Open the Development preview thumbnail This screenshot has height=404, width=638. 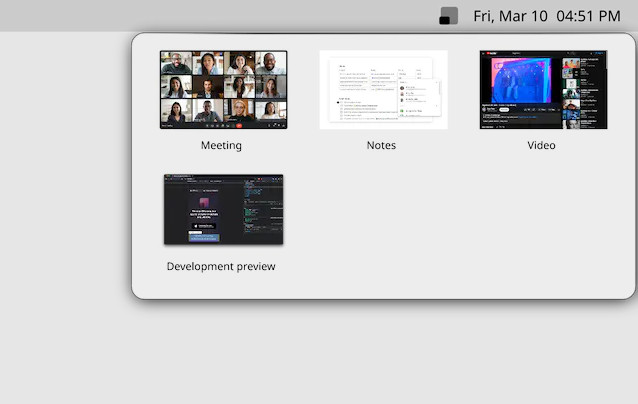pyautogui.click(x=223, y=210)
